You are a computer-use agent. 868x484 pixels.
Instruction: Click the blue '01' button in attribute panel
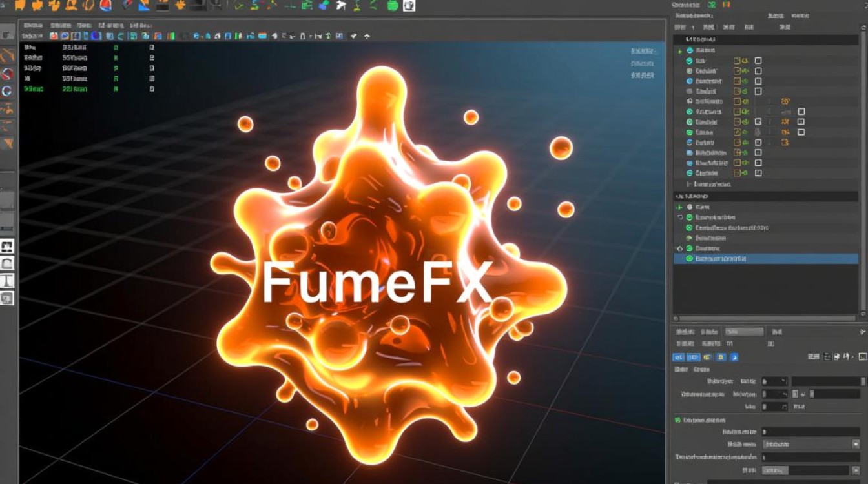[x=679, y=357]
